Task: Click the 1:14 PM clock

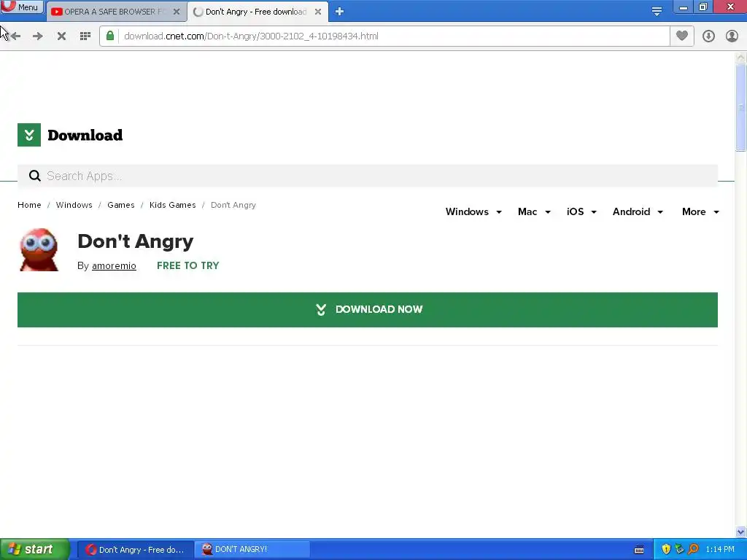Action: coord(720,550)
